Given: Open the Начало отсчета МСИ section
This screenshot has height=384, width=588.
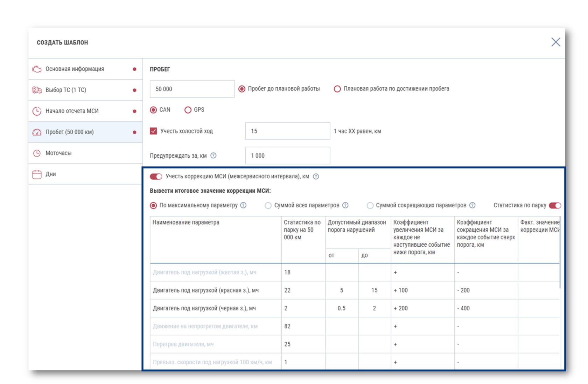Looking at the screenshot, I should (85, 111).
